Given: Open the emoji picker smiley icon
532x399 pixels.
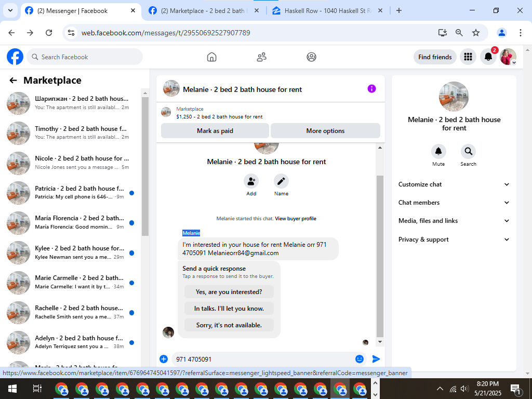Looking at the screenshot, I should 360,359.
